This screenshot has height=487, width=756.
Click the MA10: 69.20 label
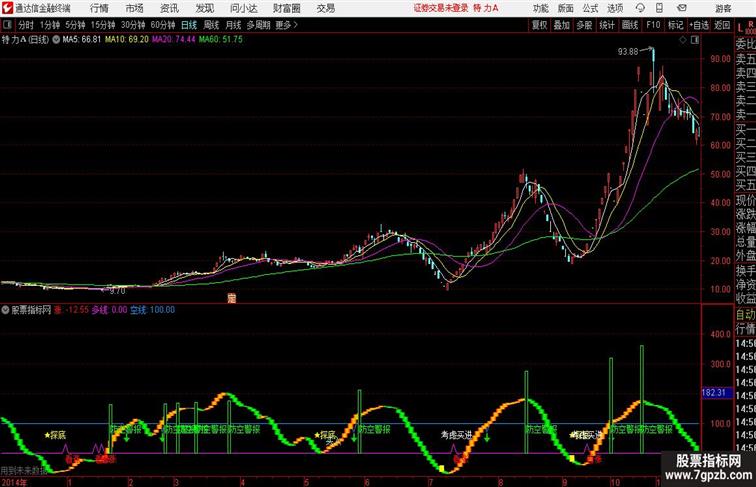click(127, 40)
